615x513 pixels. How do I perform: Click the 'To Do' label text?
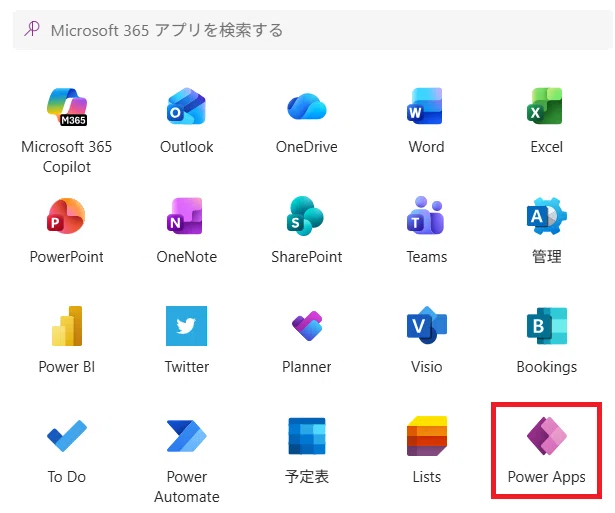click(67, 477)
